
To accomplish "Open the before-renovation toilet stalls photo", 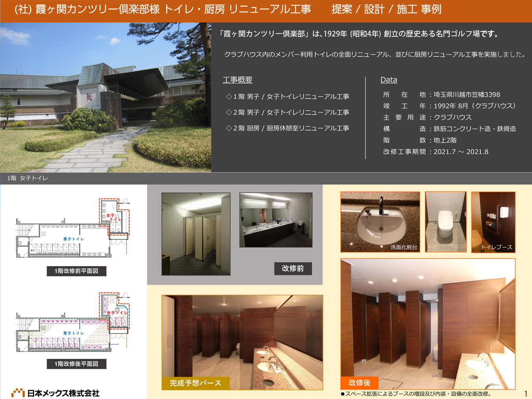I will 196,234.
